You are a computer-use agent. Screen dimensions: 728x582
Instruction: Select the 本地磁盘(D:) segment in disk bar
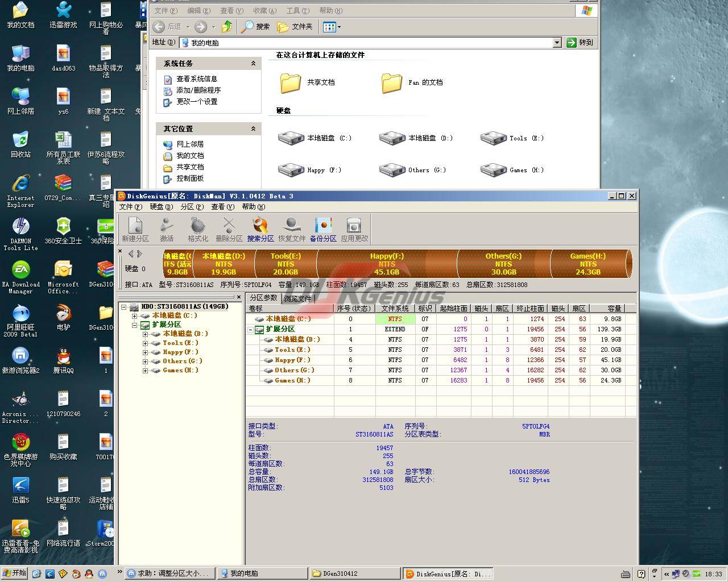[224, 264]
